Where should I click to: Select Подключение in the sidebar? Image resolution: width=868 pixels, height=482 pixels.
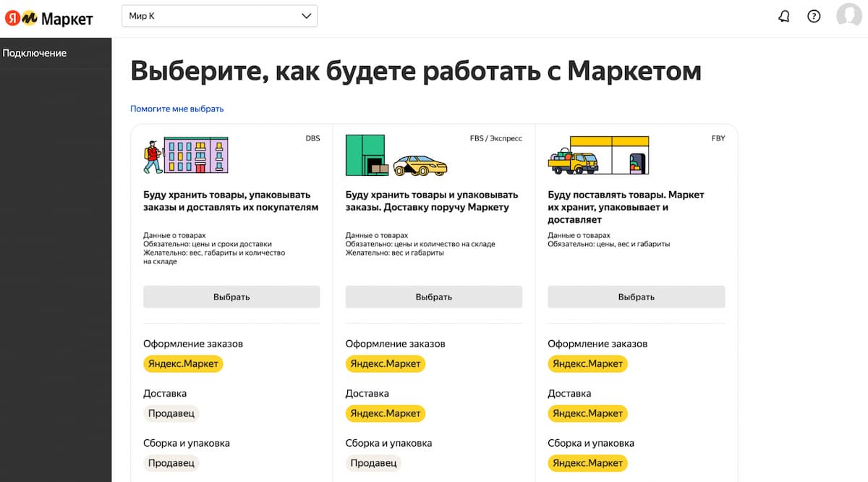click(x=34, y=53)
